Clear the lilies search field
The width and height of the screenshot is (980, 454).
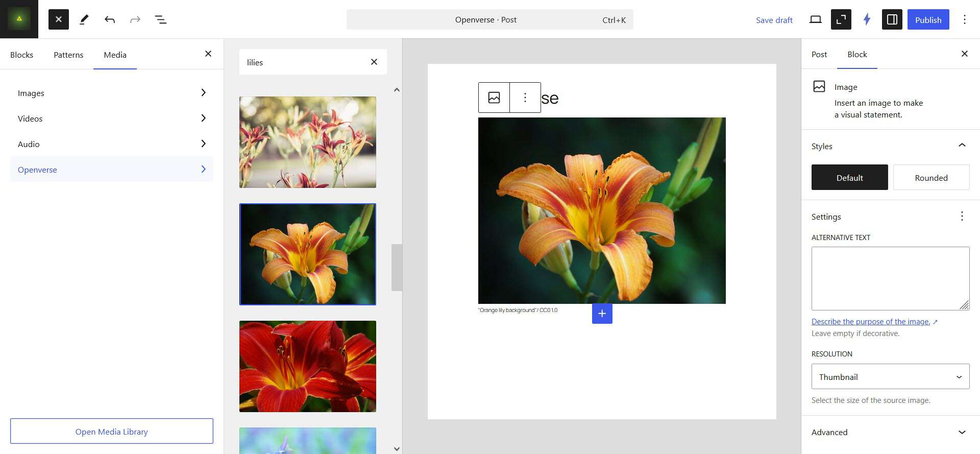point(374,62)
